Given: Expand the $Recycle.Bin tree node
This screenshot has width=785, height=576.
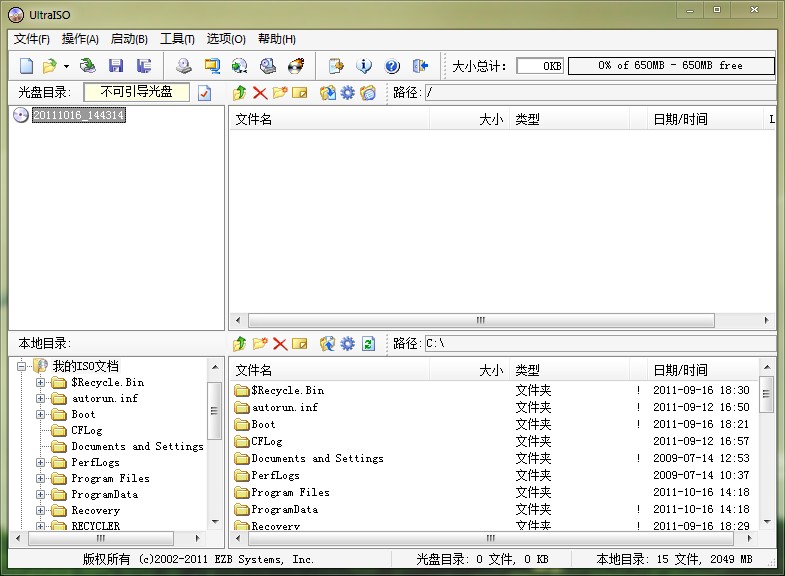Looking at the screenshot, I should [x=40, y=382].
